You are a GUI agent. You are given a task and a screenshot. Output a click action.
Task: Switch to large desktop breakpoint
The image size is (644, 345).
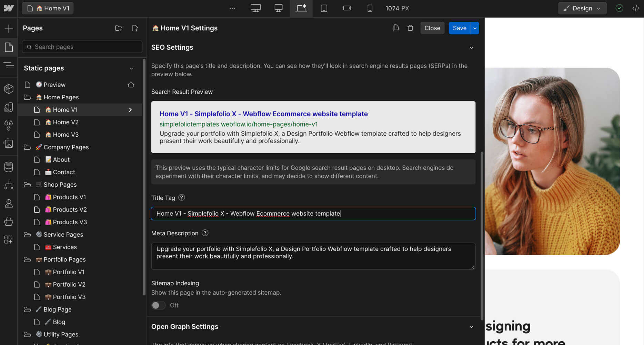point(255,8)
